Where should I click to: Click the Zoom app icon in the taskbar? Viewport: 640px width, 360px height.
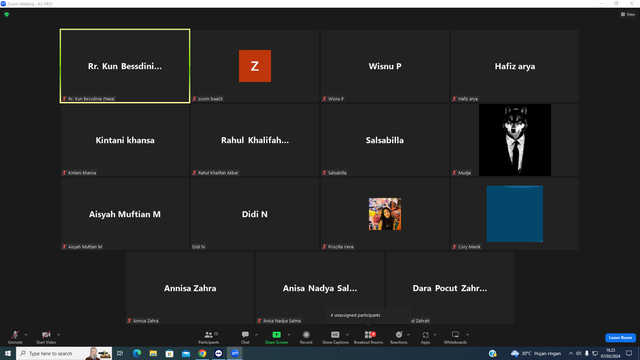pyautogui.click(x=235, y=353)
